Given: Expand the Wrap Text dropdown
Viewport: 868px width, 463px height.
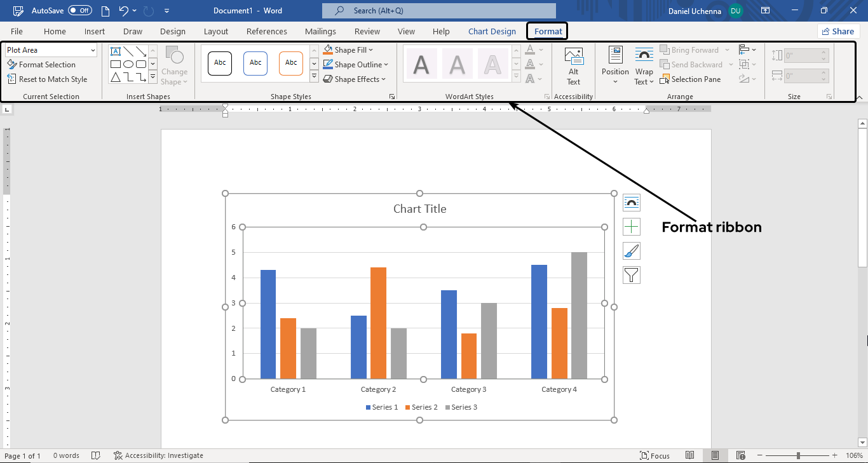Looking at the screenshot, I should (644, 64).
